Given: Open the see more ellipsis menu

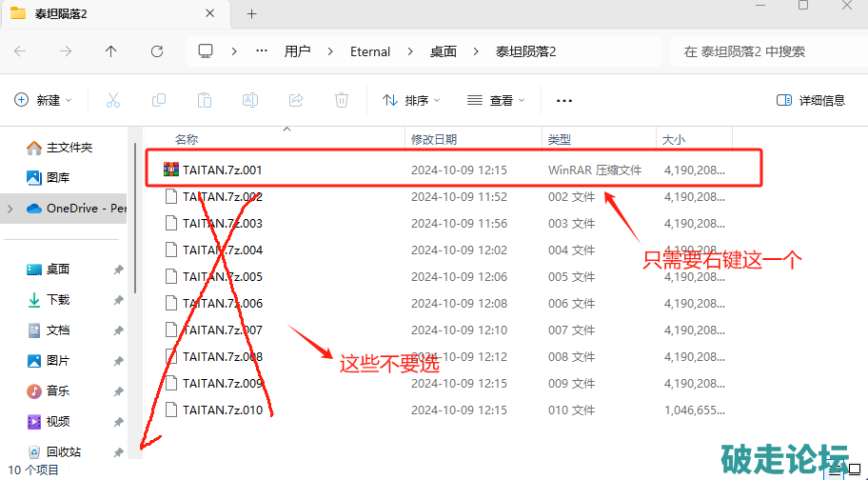Looking at the screenshot, I should pos(563,100).
